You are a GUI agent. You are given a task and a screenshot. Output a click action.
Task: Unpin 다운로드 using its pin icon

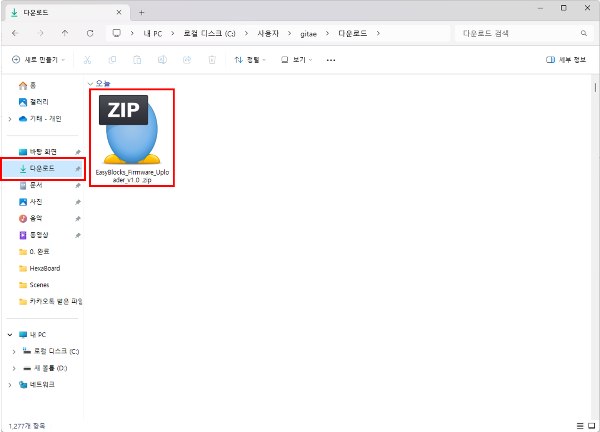click(78, 169)
